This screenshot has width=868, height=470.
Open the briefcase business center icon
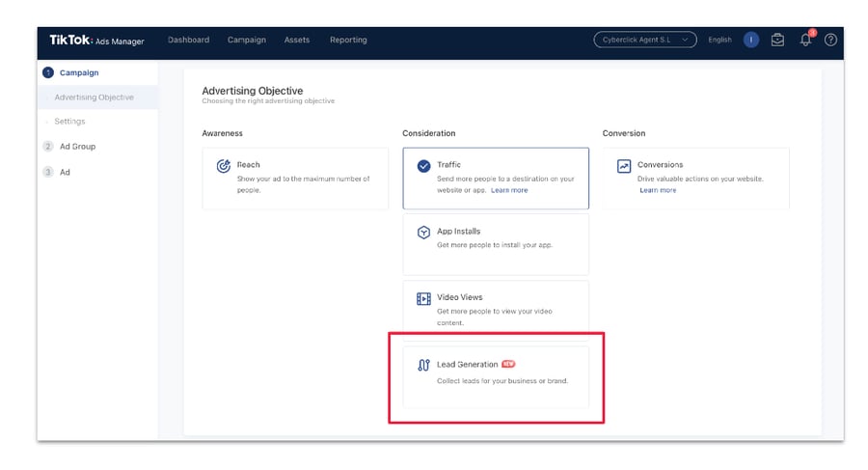[x=777, y=40]
